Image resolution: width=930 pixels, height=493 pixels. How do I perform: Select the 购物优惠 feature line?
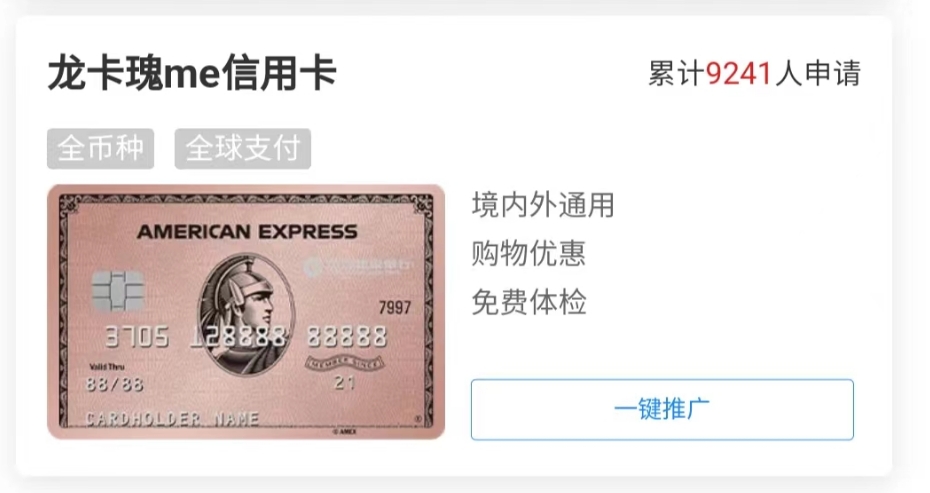coord(529,254)
